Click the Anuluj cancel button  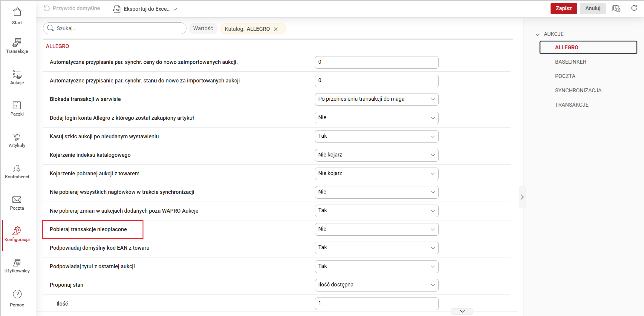point(592,8)
